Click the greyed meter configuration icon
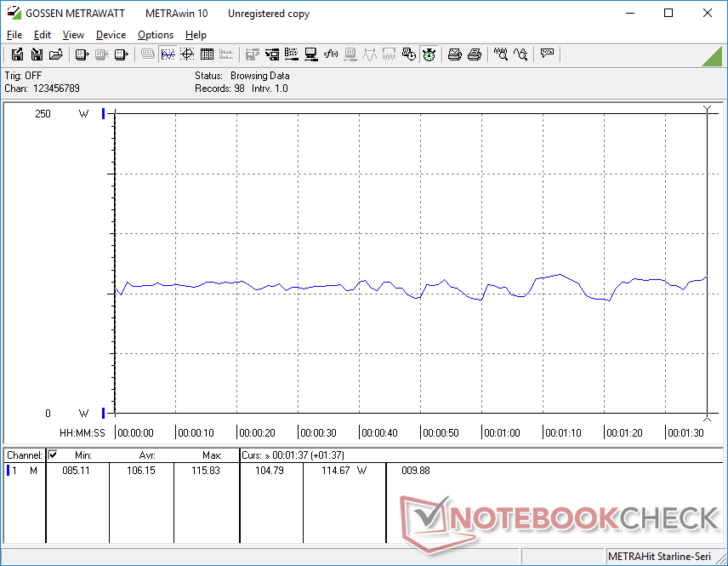This screenshot has width=728, height=566. tap(350, 54)
